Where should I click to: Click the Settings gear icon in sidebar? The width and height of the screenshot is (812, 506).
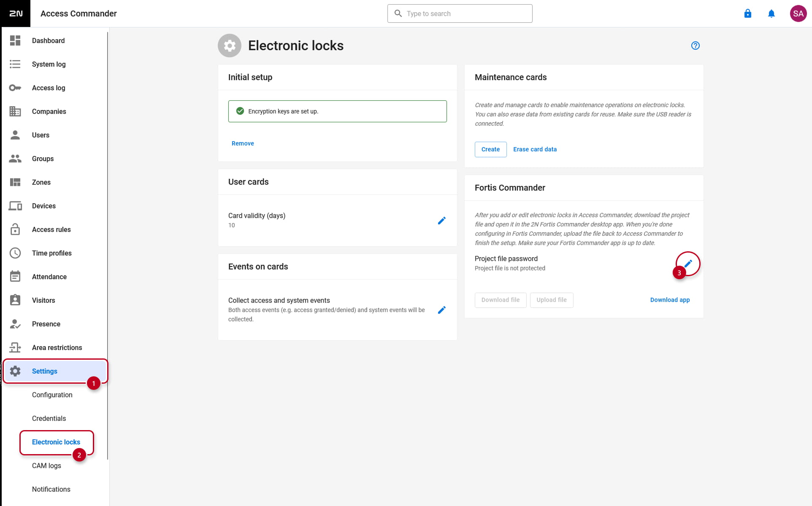(x=15, y=371)
